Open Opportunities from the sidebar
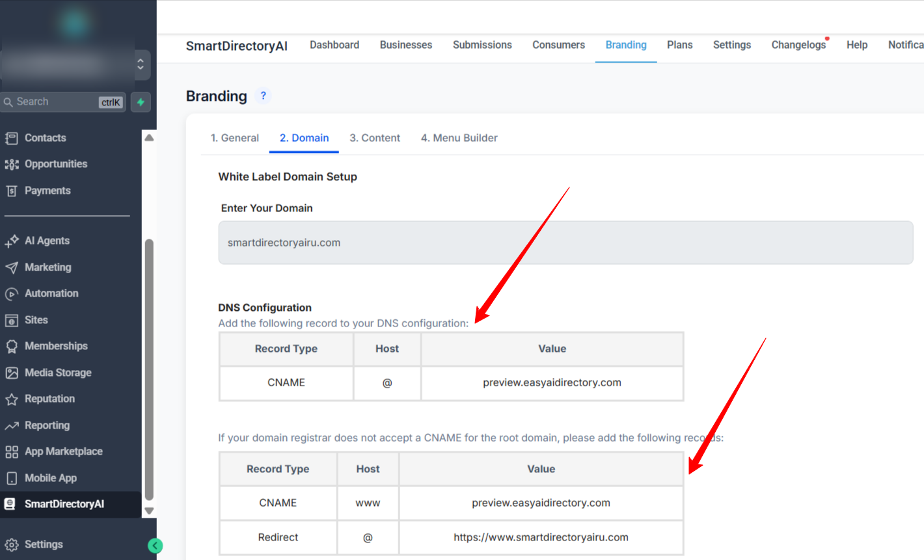 [56, 164]
